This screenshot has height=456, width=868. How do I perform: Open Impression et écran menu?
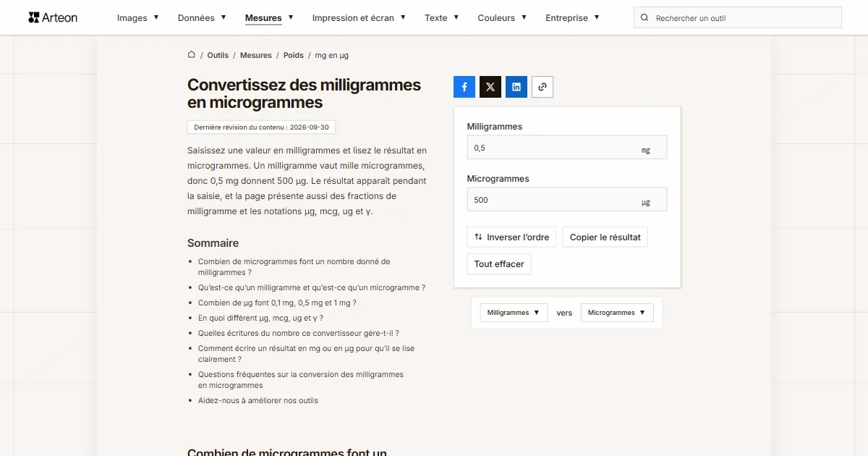(359, 18)
